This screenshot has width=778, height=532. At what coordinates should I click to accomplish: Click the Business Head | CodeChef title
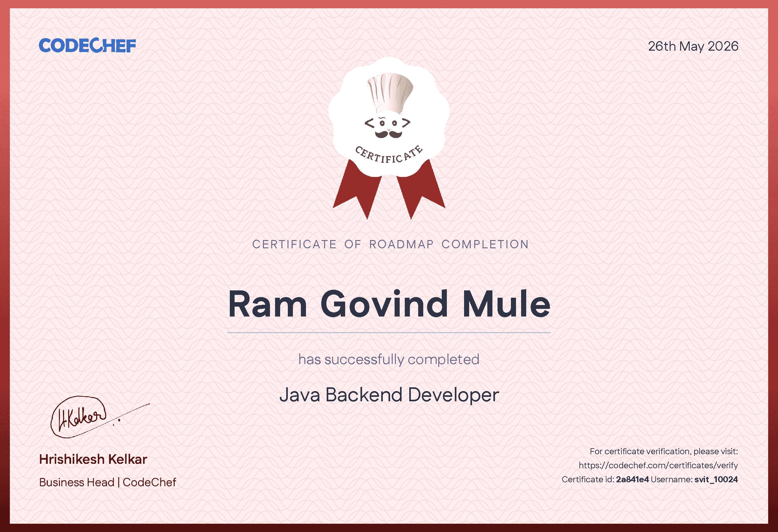(107, 482)
